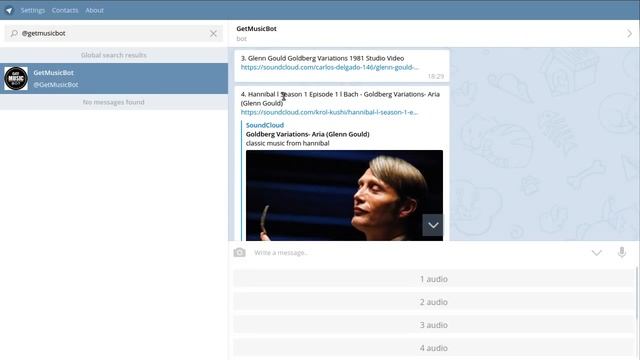Choose the 4 audio button
Image resolution: width=640 pixels, height=360 pixels.
point(433,348)
